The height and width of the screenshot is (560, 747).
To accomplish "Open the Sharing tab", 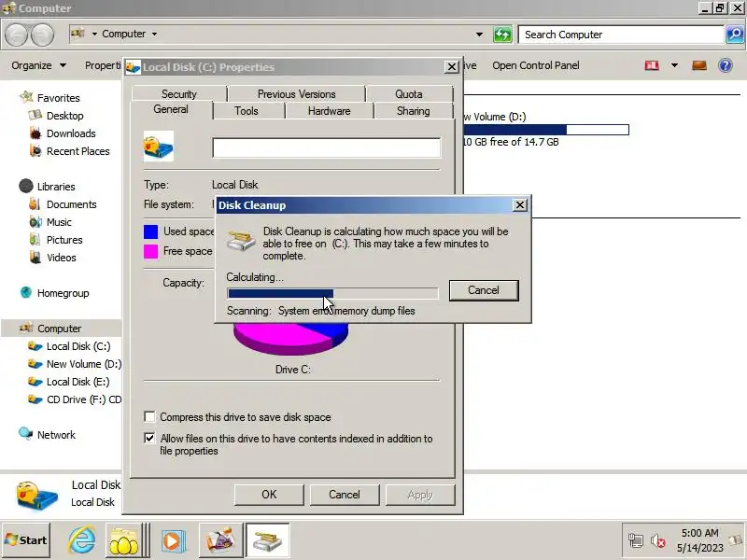I will tap(413, 110).
